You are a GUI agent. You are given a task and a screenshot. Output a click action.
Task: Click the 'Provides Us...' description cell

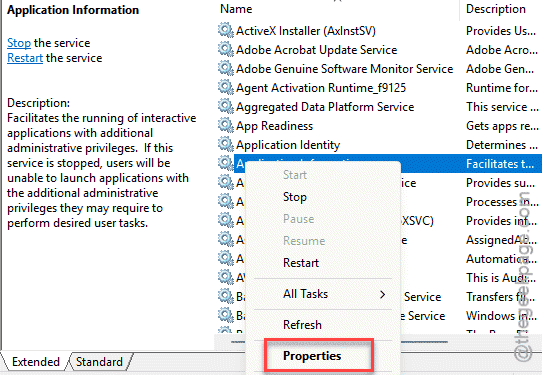click(x=501, y=31)
